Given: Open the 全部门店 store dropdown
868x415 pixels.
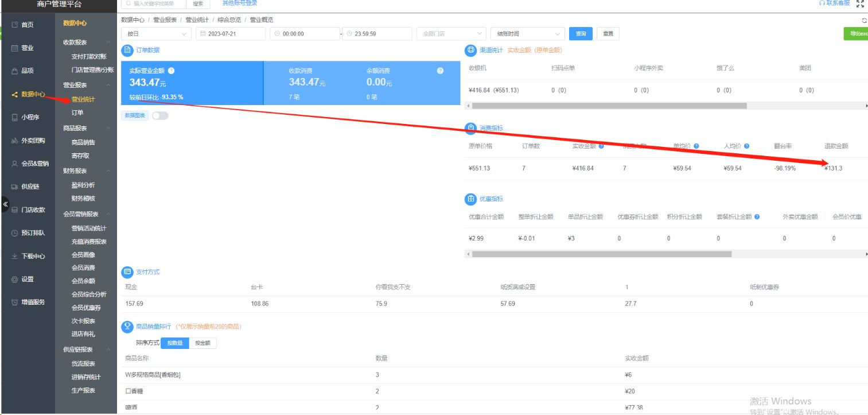Looking at the screenshot, I should pyautogui.click(x=451, y=34).
